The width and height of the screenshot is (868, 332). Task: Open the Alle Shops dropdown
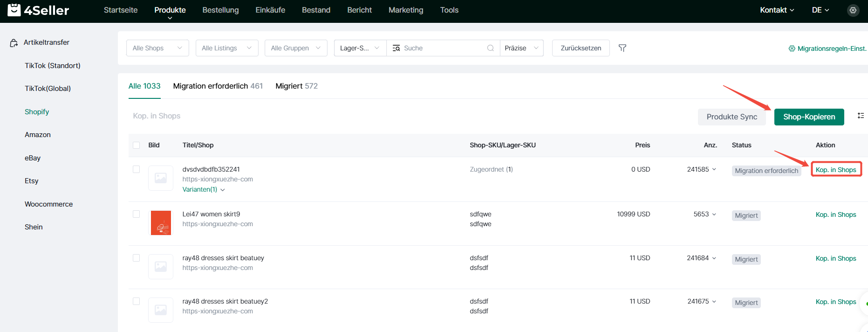click(157, 48)
